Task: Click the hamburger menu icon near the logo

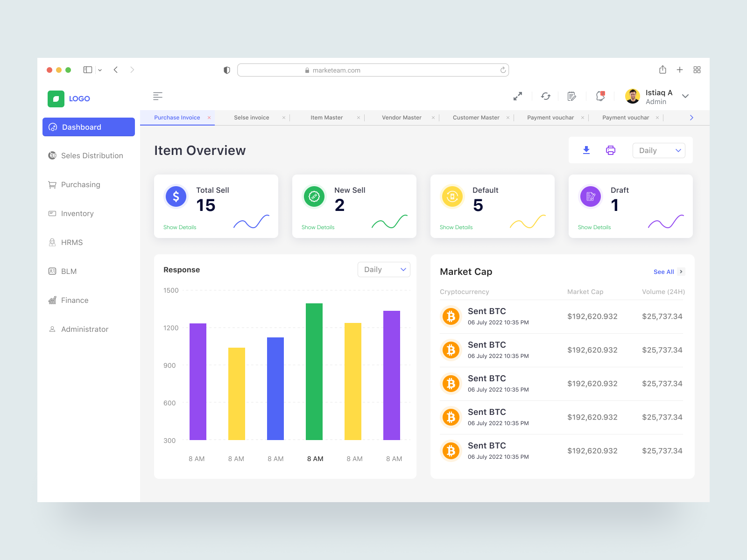Action: 158,96
